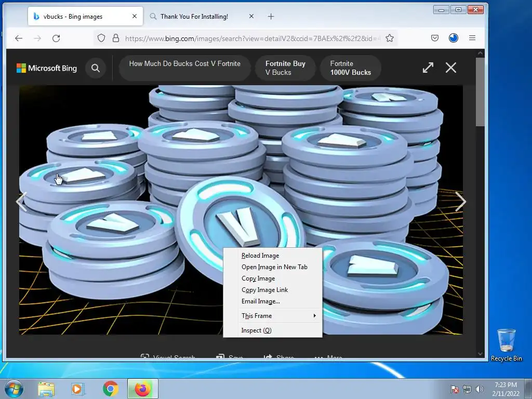Open Windows Media Player from taskbar
Screen dimensions: 532x399
pyautogui.click(x=78, y=389)
